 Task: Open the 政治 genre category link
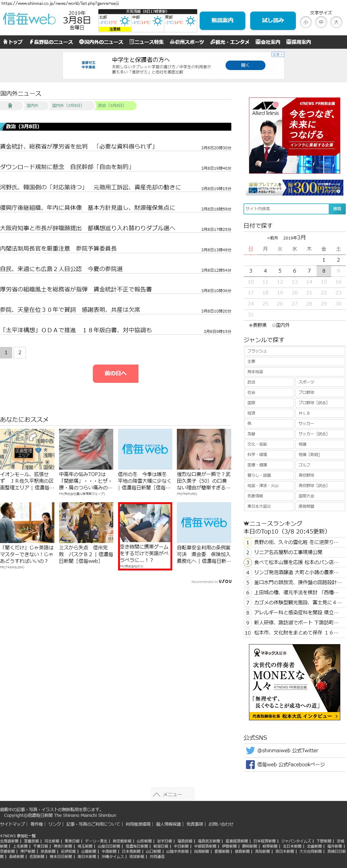pyautogui.click(x=268, y=382)
